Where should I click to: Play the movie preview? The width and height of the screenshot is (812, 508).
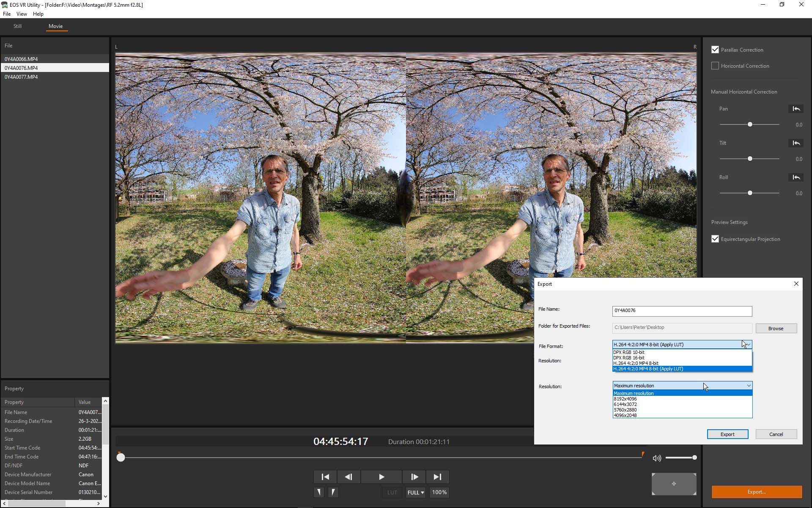(381, 477)
